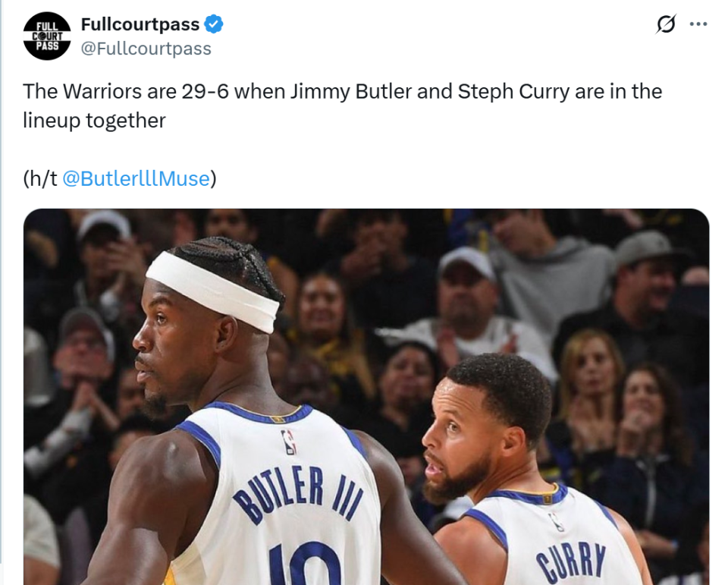This screenshot has width=728, height=585.
Task: Click the NBA logo on Curry's jersey
Action: [x=557, y=521]
